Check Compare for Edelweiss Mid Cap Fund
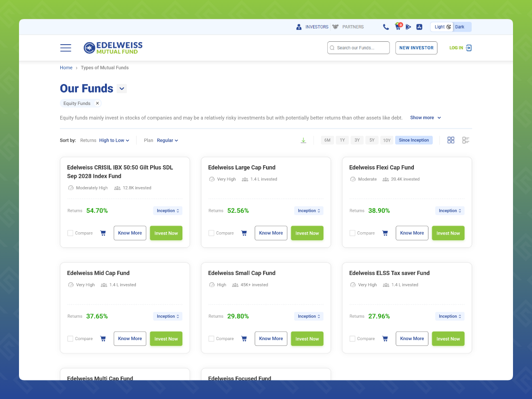This screenshot has height=399, width=532. pos(70,339)
